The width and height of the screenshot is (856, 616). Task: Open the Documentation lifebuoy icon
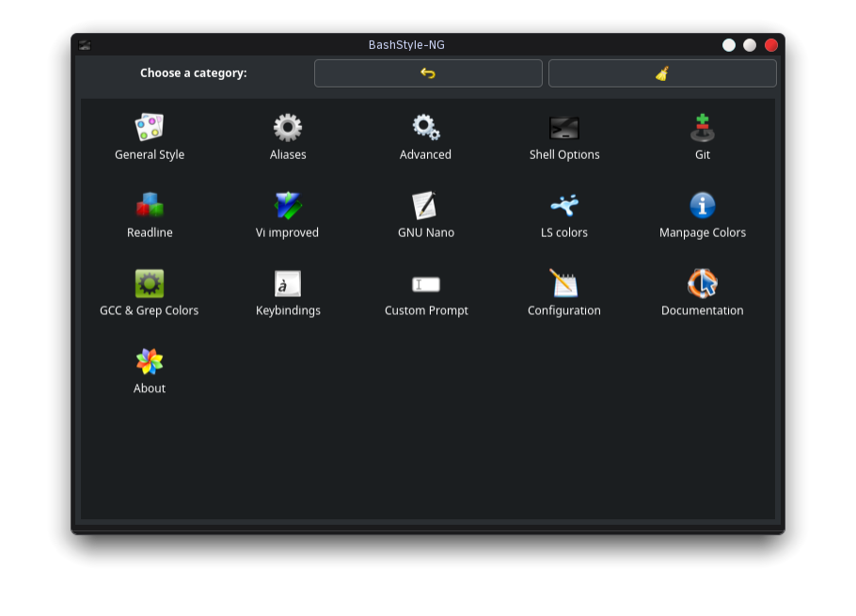tap(702, 283)
